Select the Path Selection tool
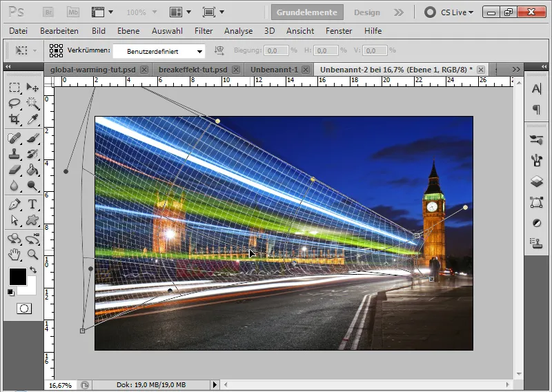Viewport: 552px width, 392px height. click(x=14, y=220)
